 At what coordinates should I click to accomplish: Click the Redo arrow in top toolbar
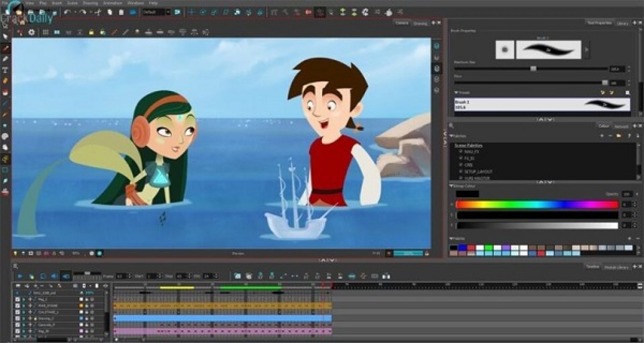coord(83,12)
